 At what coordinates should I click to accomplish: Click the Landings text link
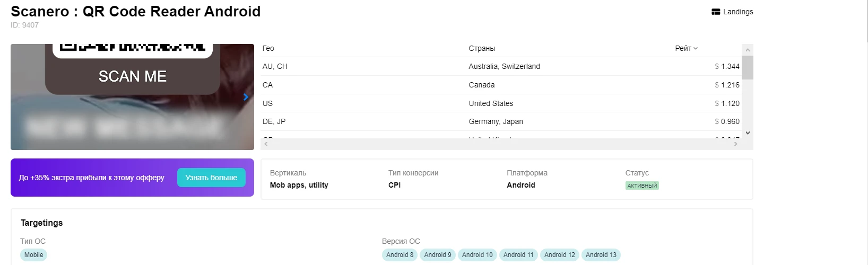tap(738, 12)
